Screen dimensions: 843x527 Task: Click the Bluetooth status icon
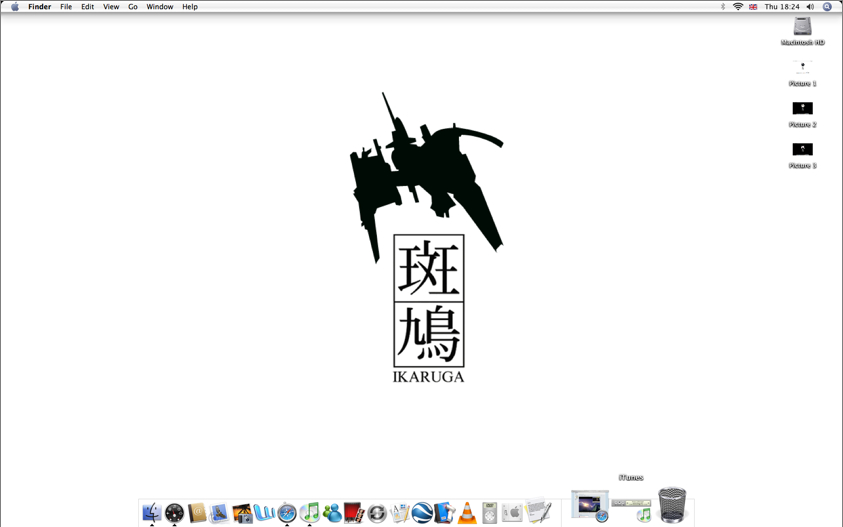(x=723, y=6)
